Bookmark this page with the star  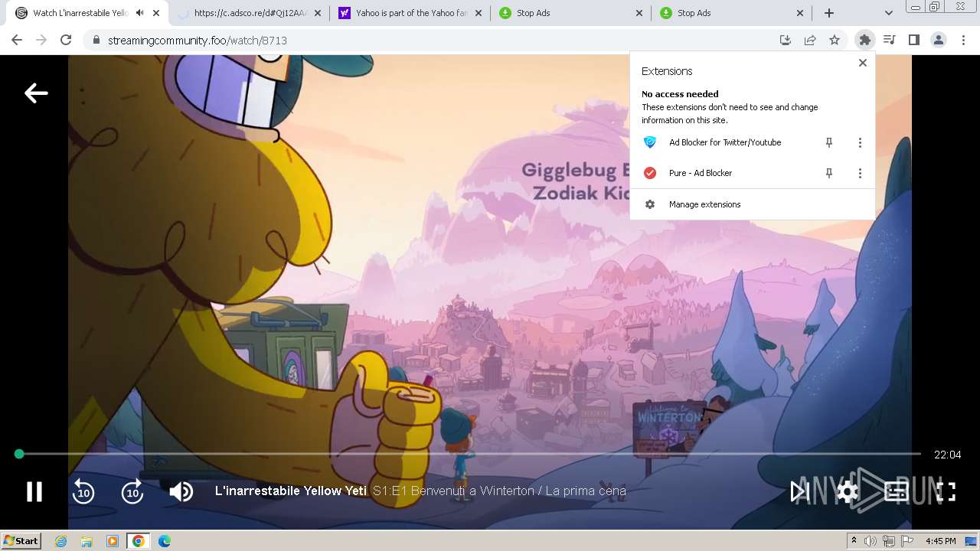coord(835,40)
